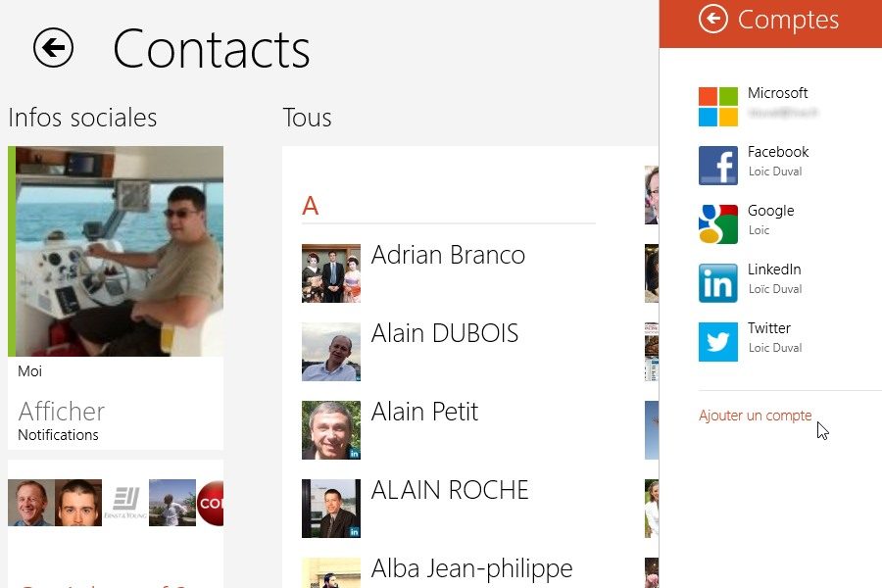Open the Facebook account icon
The width and height of the screenshot is (882, 588).
click(717, 166)
